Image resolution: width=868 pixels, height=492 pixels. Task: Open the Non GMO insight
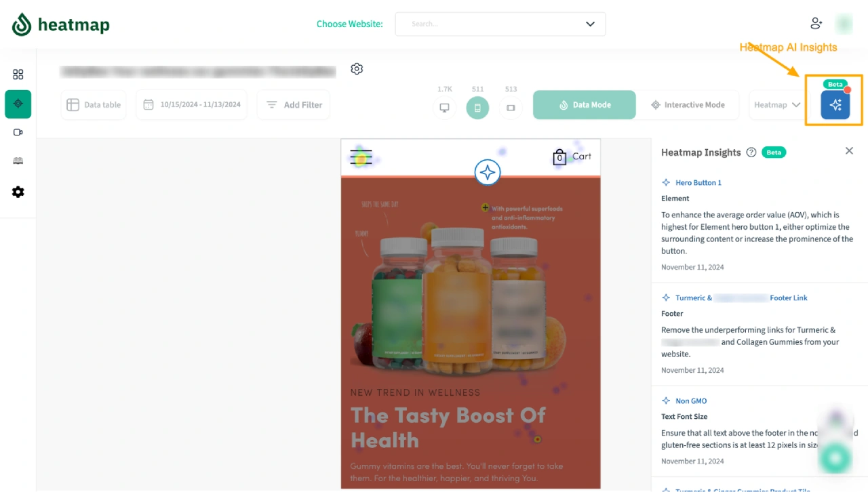691,401
